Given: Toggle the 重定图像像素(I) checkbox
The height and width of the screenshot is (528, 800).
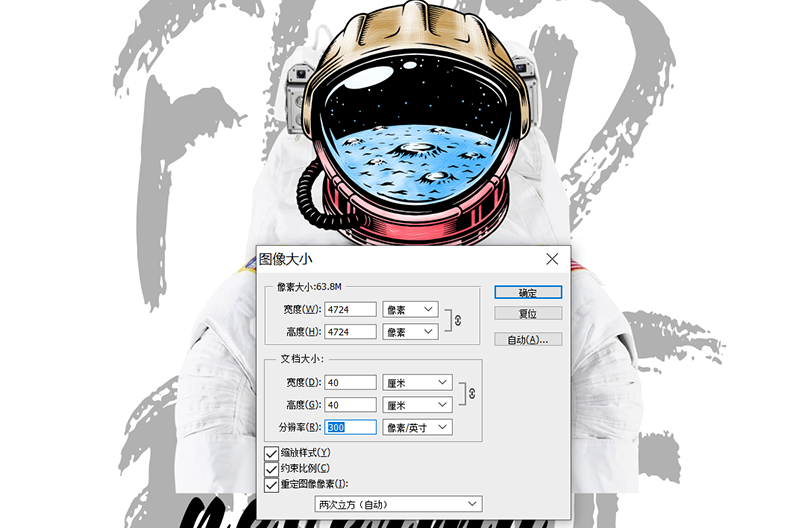Looking at the screenshot, I should click(271, 485).
